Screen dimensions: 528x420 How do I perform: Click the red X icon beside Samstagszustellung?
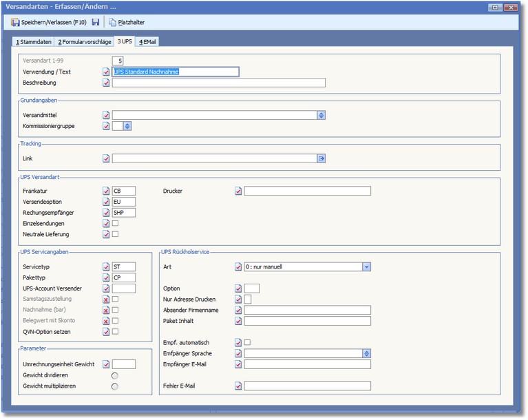tap(106, 300)
